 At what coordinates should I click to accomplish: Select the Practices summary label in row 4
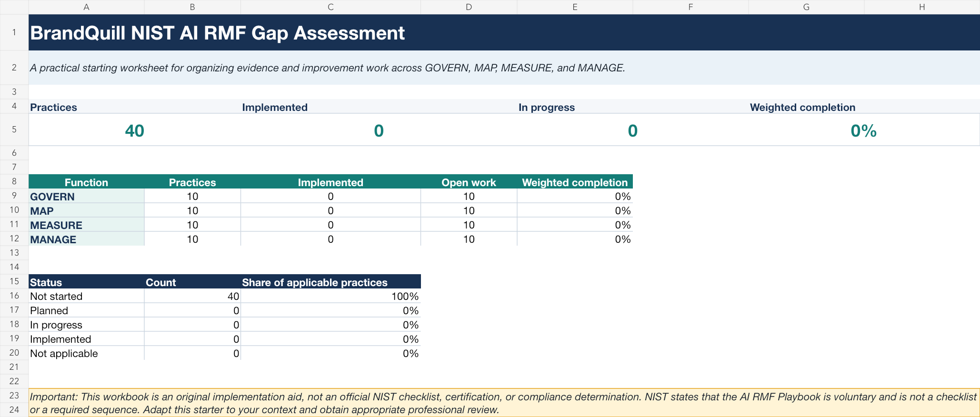click(x=53, y=107)
